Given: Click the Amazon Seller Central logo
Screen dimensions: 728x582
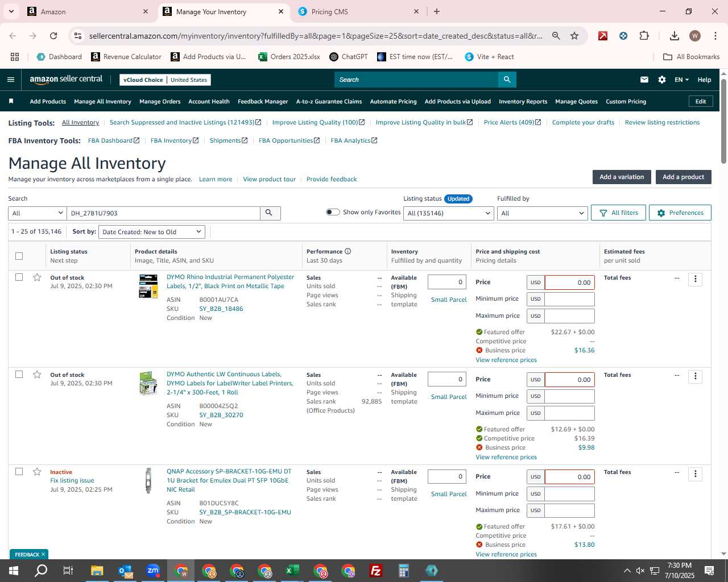Looking at the screenshot, I should pos(66,80).
